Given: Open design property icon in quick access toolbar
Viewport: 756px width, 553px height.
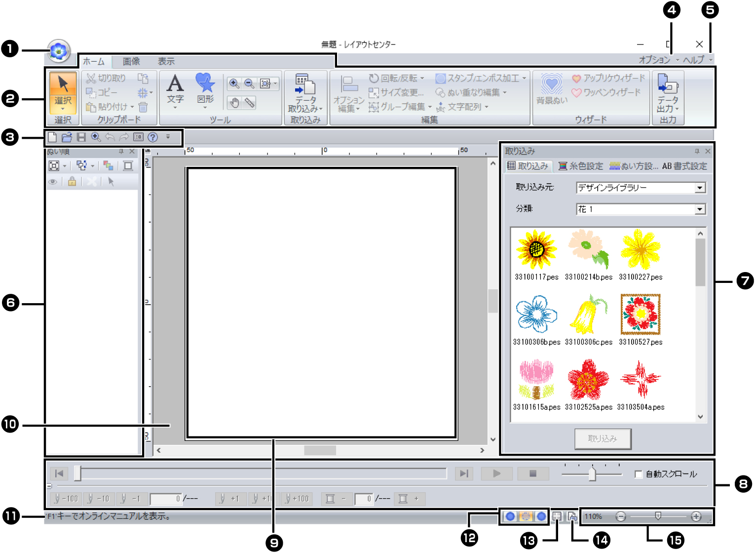Looking at the screenshot, I should click(139, 137).
